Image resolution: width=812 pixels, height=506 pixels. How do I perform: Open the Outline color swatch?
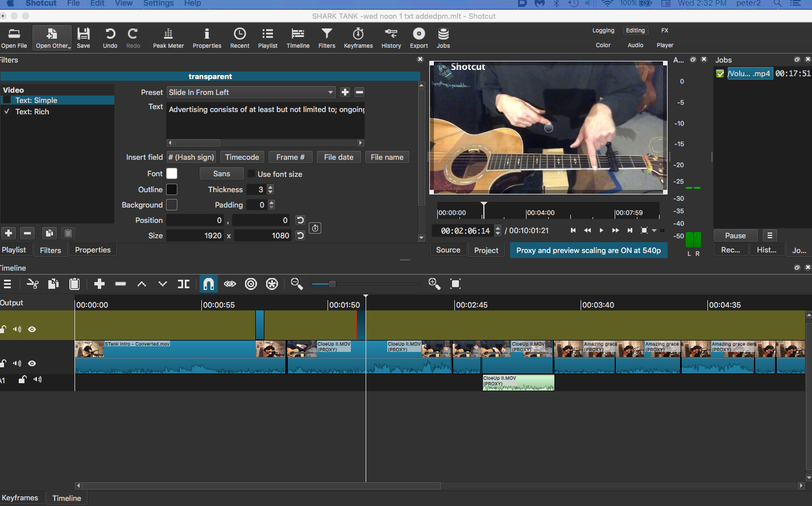171,189
